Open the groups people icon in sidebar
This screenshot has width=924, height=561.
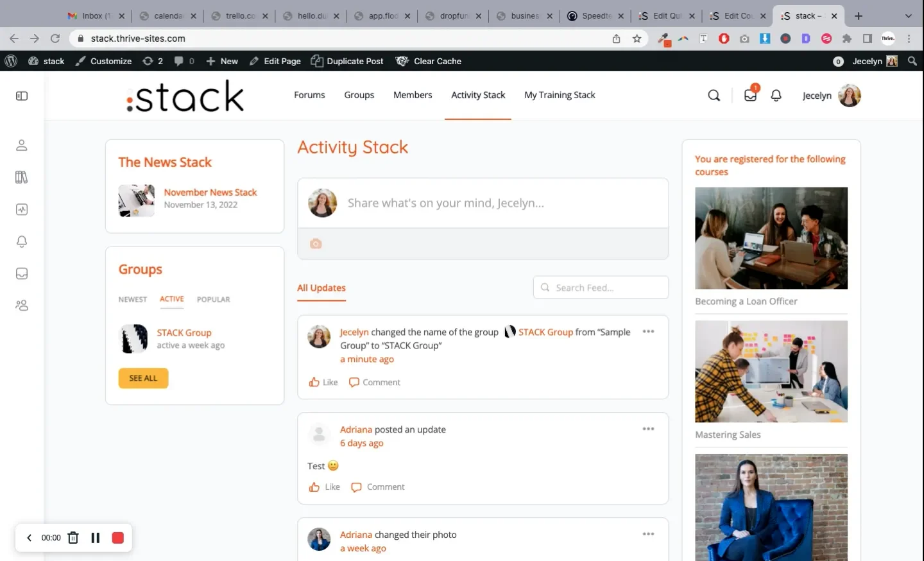22,306
